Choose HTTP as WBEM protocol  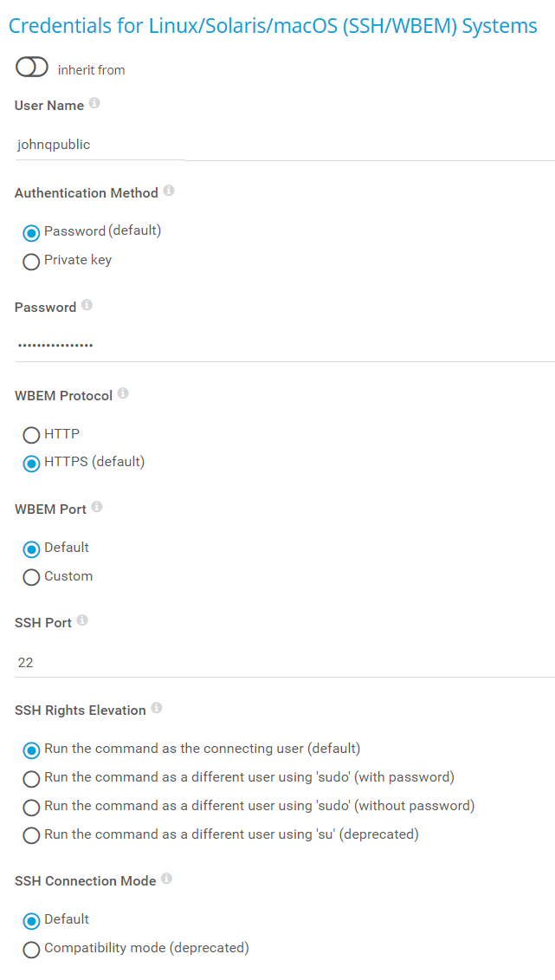point(31,435)
